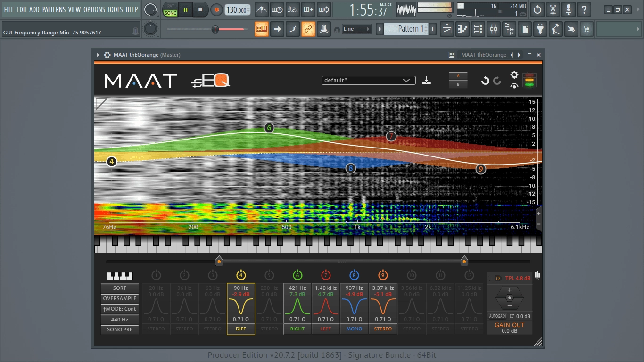Viewport: 644px width, 362px height.
Task: Click EQ node 6 on the graph
Action: pyautogui.click(x=269, y=127)
